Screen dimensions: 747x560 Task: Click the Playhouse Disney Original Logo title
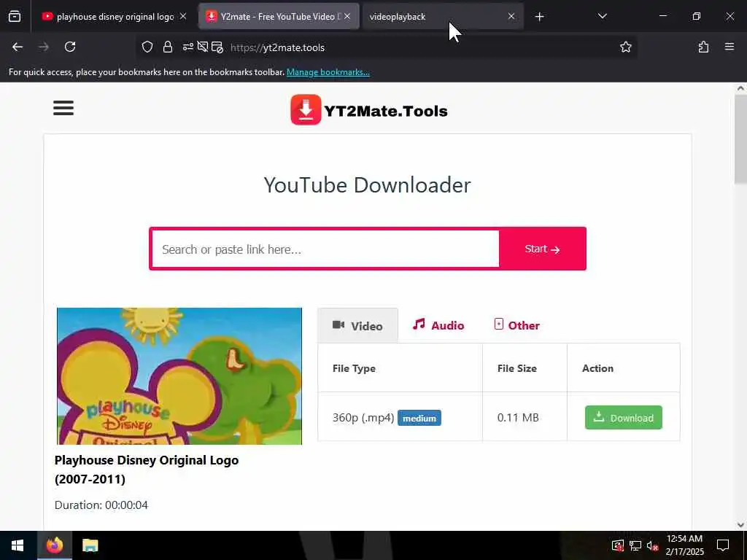[x=146, y=470]
